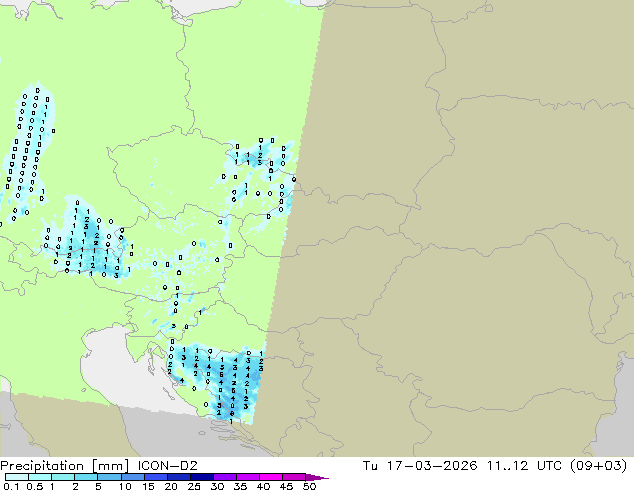Click the '0.5' legend scale label
Viewport: 634px width, 490px height.
tap(35, 486)
